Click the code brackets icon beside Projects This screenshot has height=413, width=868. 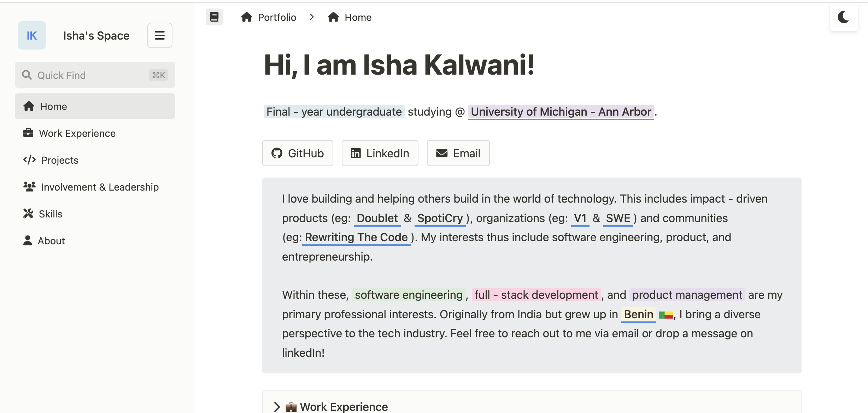coord(29,160)
